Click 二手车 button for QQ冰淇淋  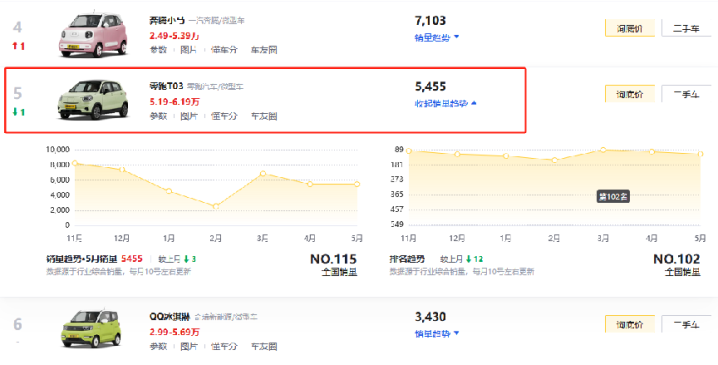tap(686, 324)
